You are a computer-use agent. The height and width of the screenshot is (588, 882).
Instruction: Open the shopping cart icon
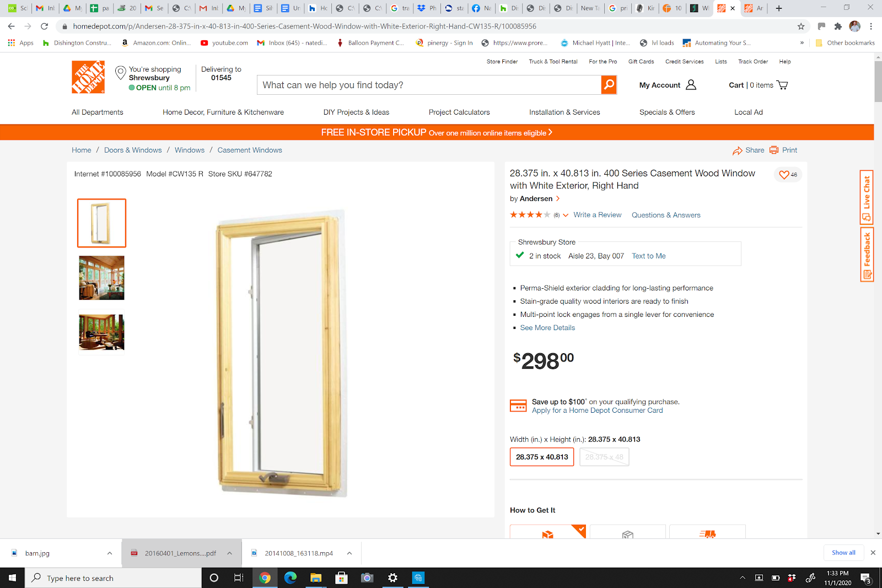[x=782, y=85]
